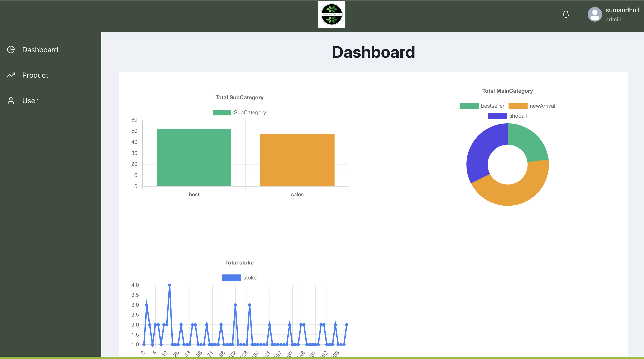Toggle the bestseller legend item
The width and height of the screenshot is (644, 359).
(x=492, y=106)
